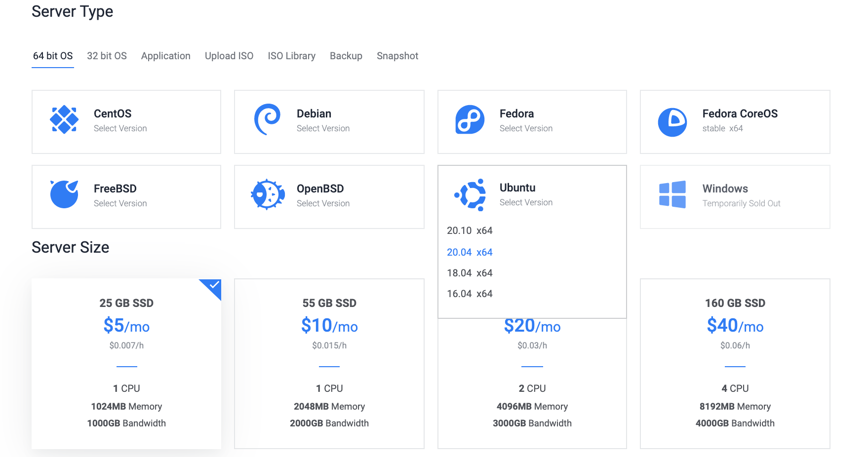Click the 2048MB Memory text
The image size is (868, 457).
point(329,407)
